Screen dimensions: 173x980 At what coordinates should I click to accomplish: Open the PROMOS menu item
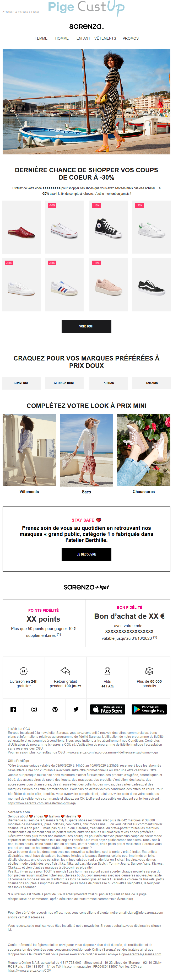coord(131,39)
